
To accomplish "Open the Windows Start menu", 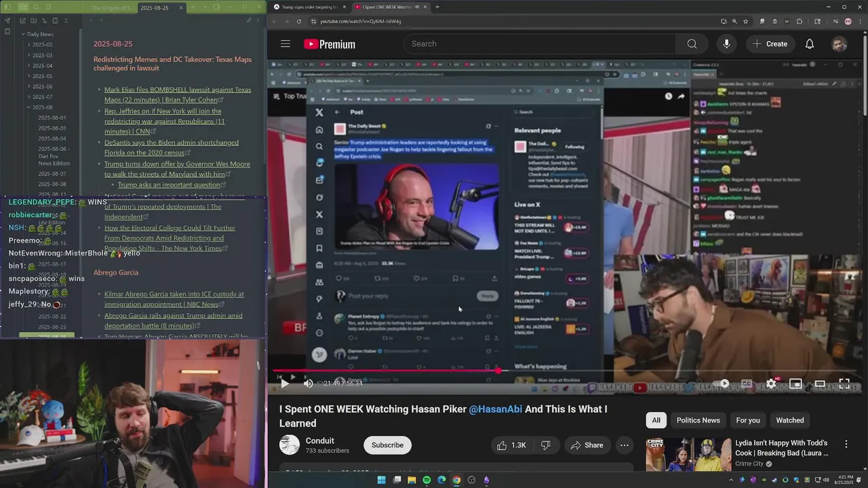I will click(x=381, y=480).
